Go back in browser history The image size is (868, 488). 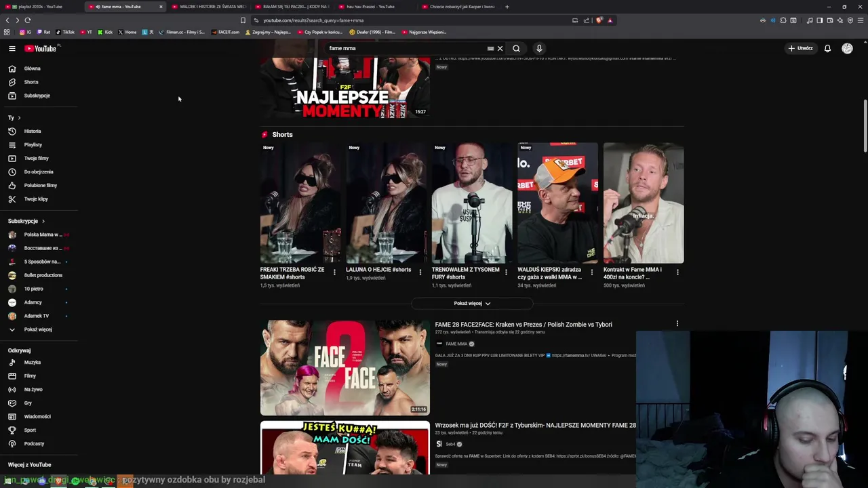point(7,20)
